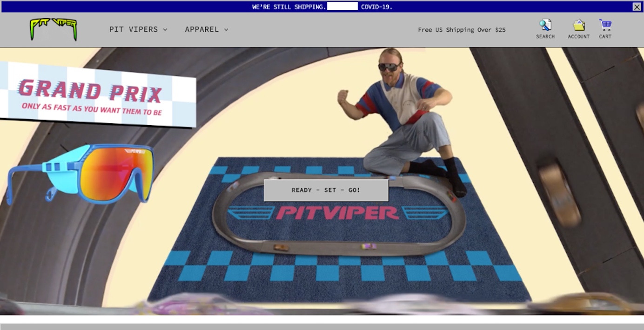Click the Ready - Set - Go! button
Image resolution: width=644 pixels, height=330 pixels.
tap(326, 190)
